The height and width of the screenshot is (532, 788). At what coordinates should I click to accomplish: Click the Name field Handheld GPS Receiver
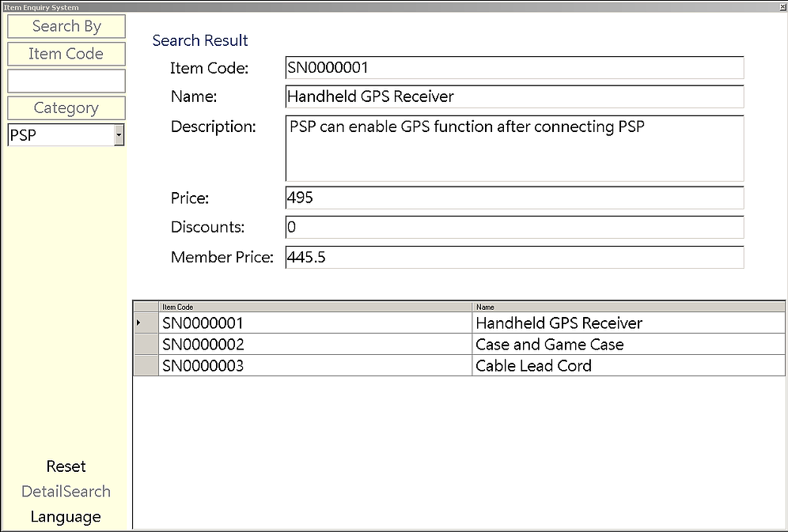(514, 96)
